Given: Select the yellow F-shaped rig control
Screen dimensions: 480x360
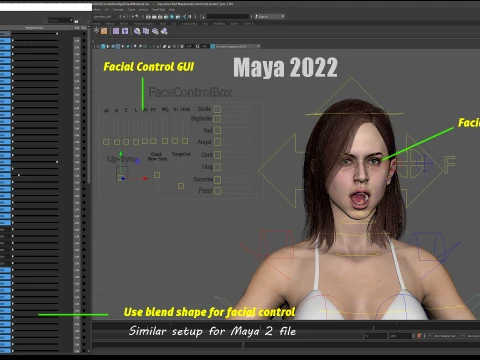Looking at the screenshot, I should click(x=449, y=165).
